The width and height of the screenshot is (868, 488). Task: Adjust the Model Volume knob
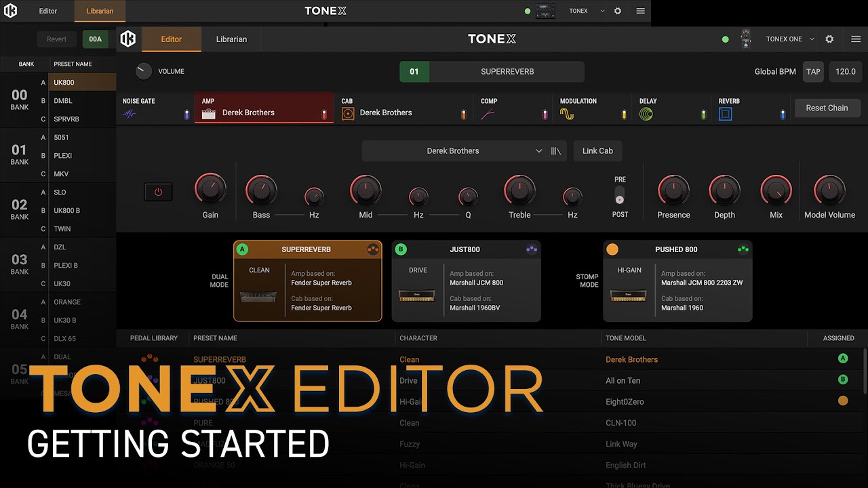(x=829, y=191)
